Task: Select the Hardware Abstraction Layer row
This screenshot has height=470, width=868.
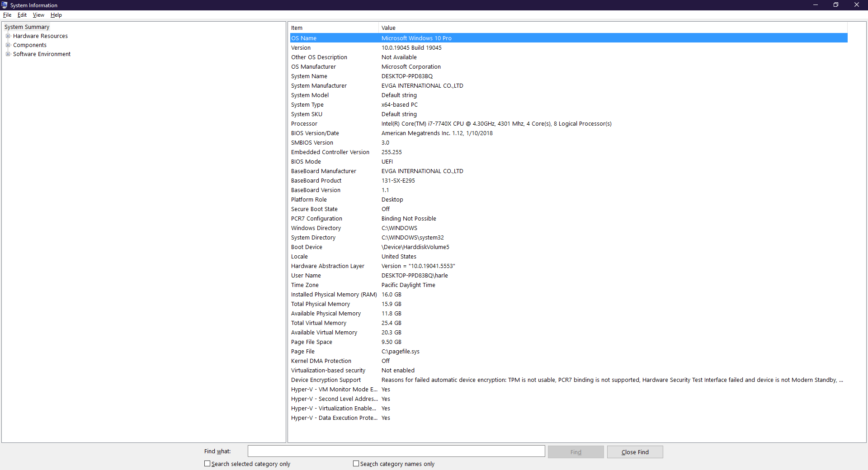Action: (x=569, y=266)
